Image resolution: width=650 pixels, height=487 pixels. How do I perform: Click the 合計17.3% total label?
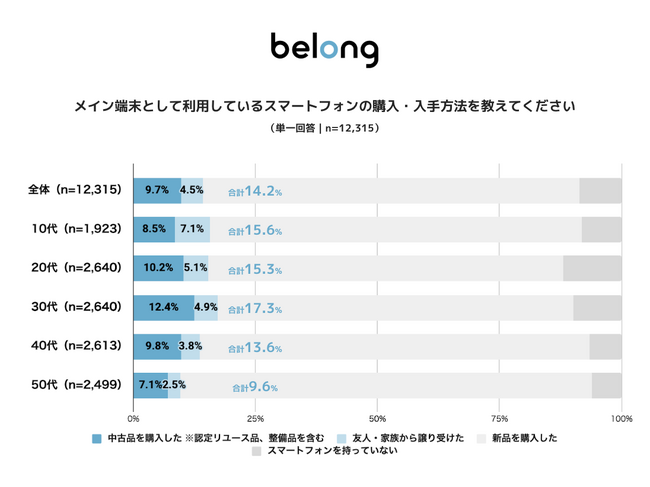point(255,309)
